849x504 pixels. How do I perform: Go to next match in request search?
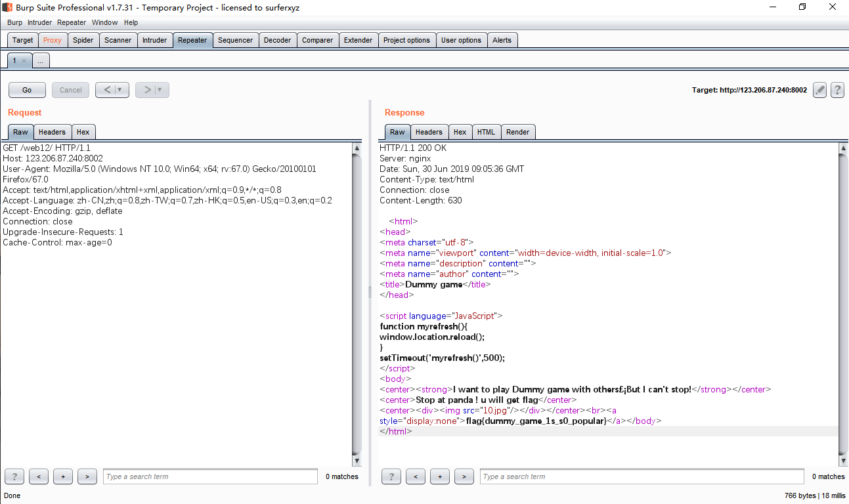(87, 476)
